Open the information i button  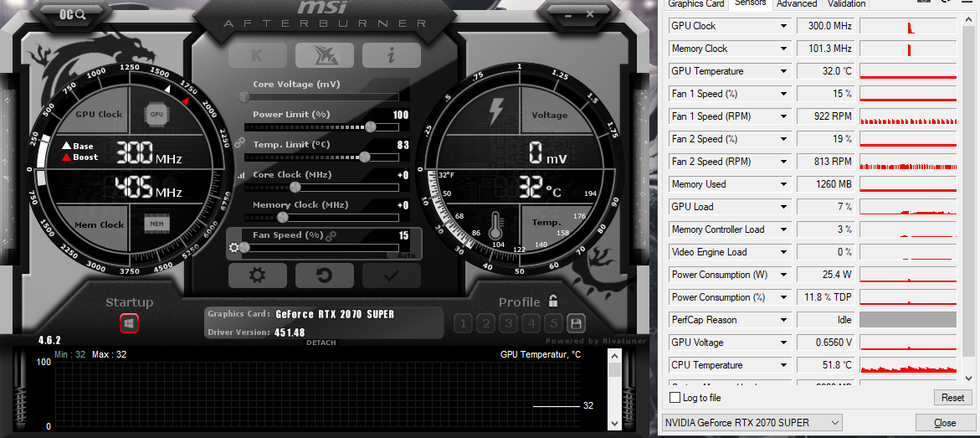point(392,55)
